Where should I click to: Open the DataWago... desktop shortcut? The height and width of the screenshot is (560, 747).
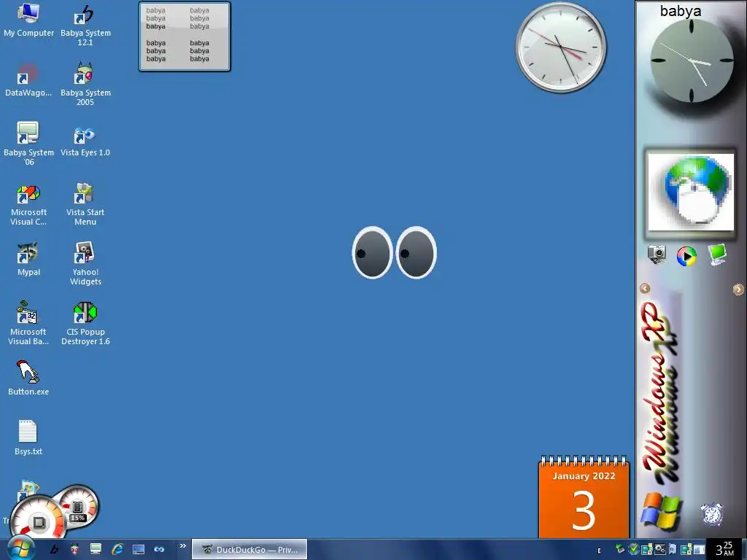coord(28,80)
